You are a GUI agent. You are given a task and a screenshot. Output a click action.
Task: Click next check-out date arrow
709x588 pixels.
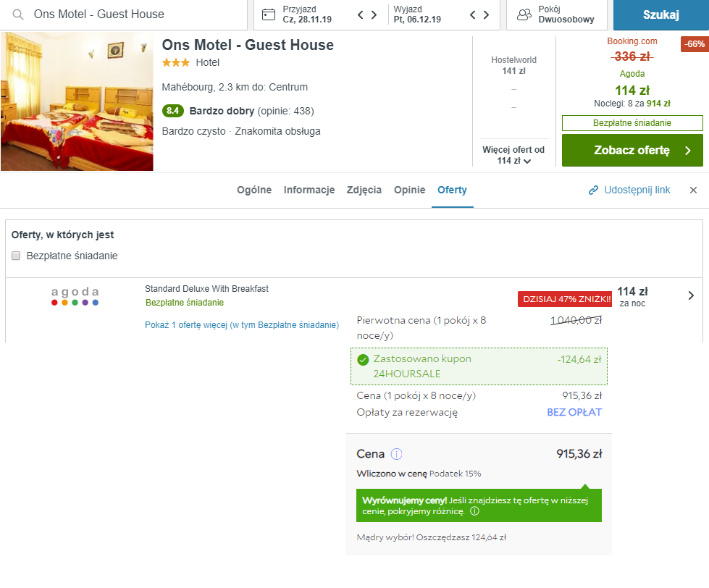(x=486, y=14)
